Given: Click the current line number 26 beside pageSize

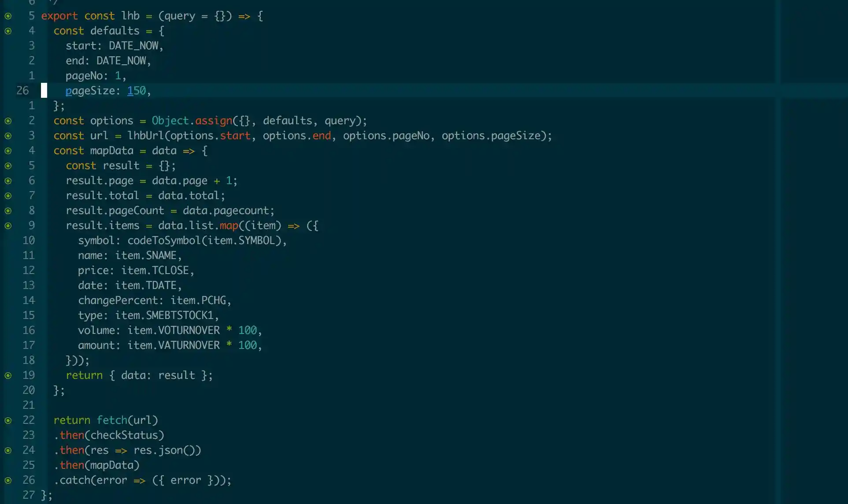Looking at the screenshot, I should (22, 91).
